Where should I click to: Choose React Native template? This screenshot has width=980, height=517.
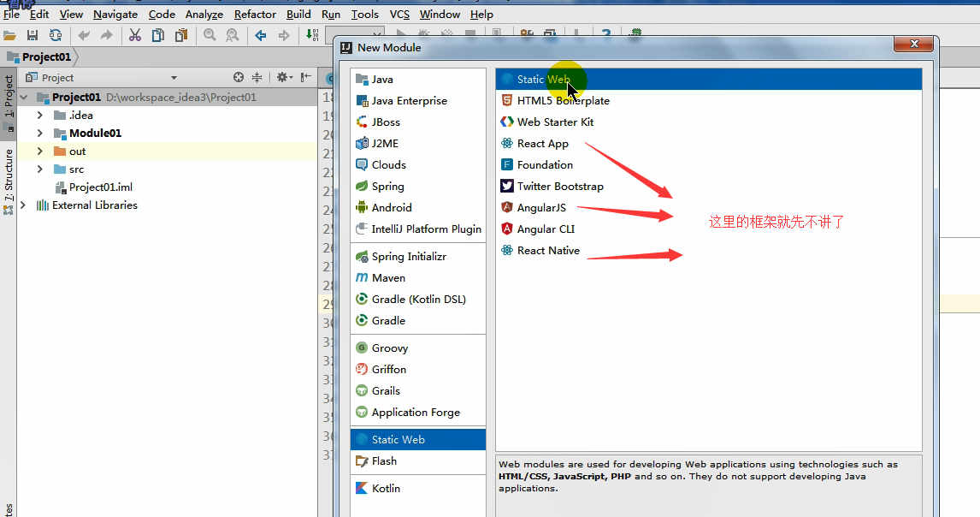coord(709,250)
